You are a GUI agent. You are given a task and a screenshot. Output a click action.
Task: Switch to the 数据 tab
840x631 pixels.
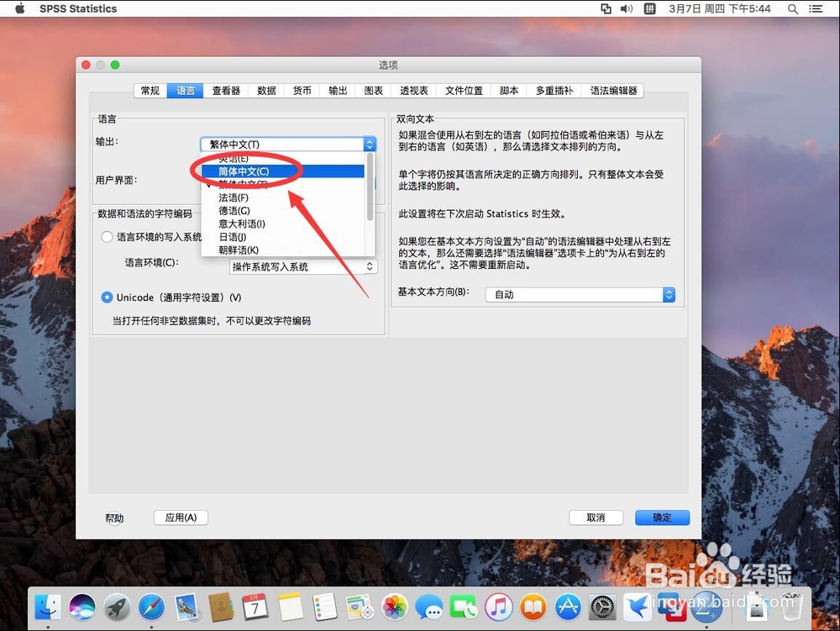(x=266, y=91)
